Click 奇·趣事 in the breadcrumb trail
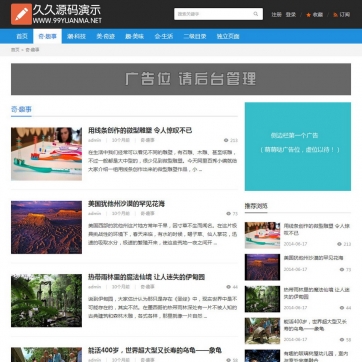The height and width of the screenshot is (362, 362). tap(32, 50)
